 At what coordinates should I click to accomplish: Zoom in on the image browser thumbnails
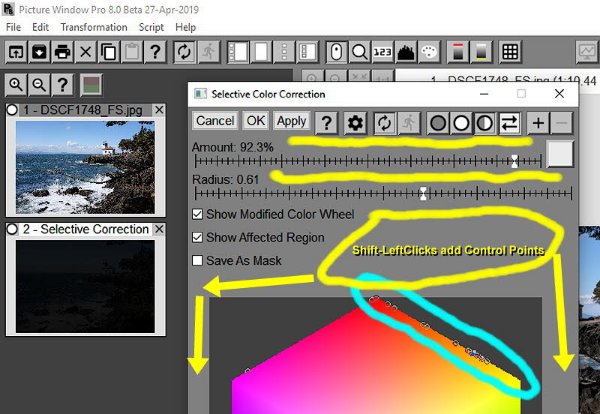[16, 85]
